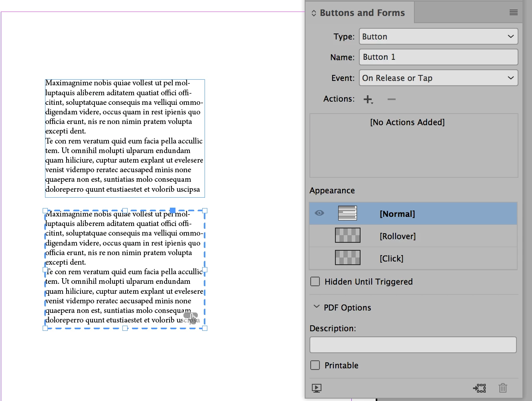Add a new action with plus icon
The image size is (532, 401).
coord(368,99)
